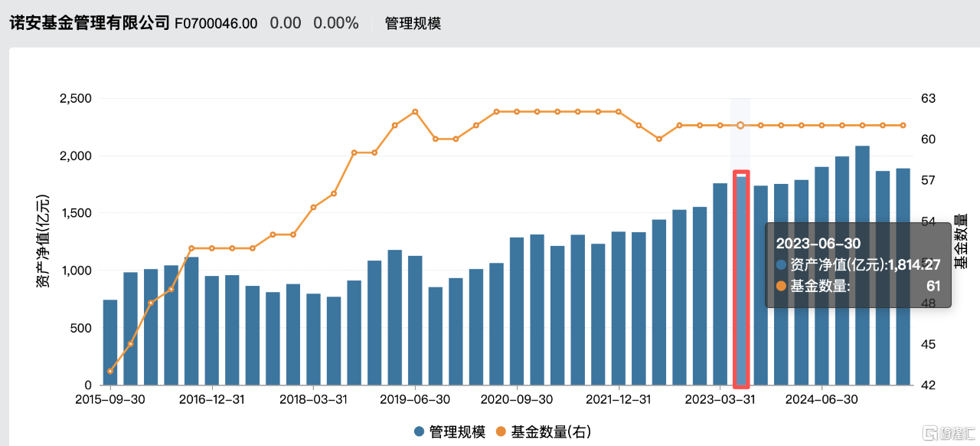
Task: Click the 资产净值(亿元) left axis title
Action: click(44, 241)
